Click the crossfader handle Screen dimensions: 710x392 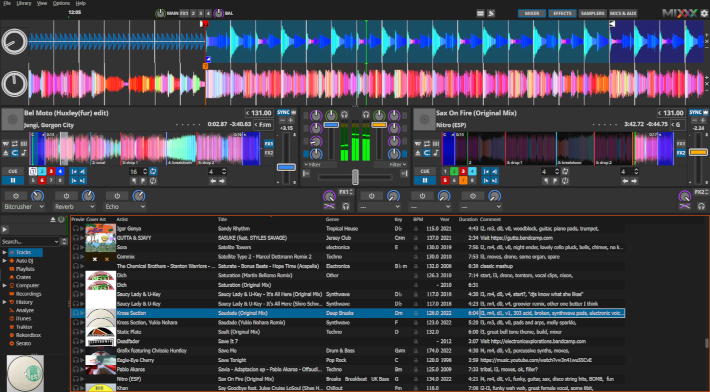pyautogui.click(x=355, y=177)
